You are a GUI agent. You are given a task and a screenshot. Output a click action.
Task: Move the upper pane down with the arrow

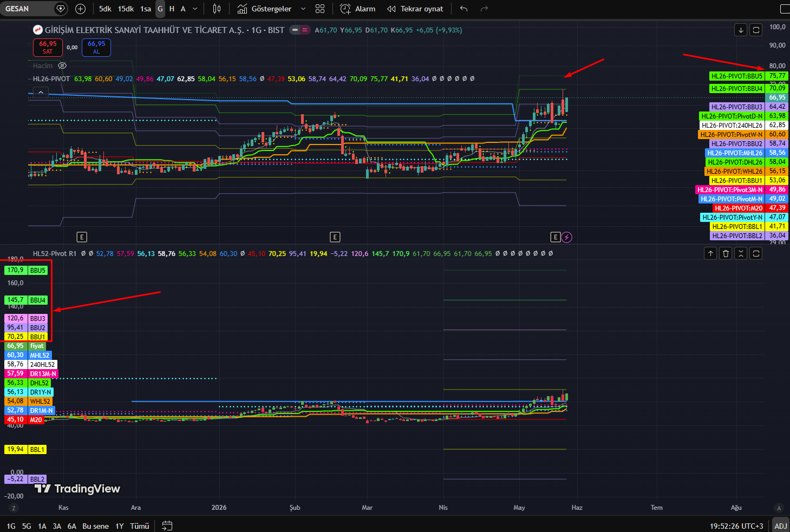(741, 30)
